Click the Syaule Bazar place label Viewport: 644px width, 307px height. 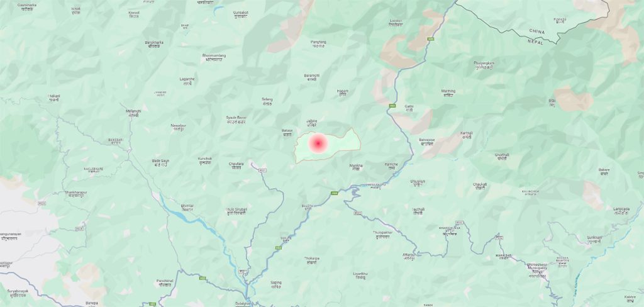click(236, 120)
